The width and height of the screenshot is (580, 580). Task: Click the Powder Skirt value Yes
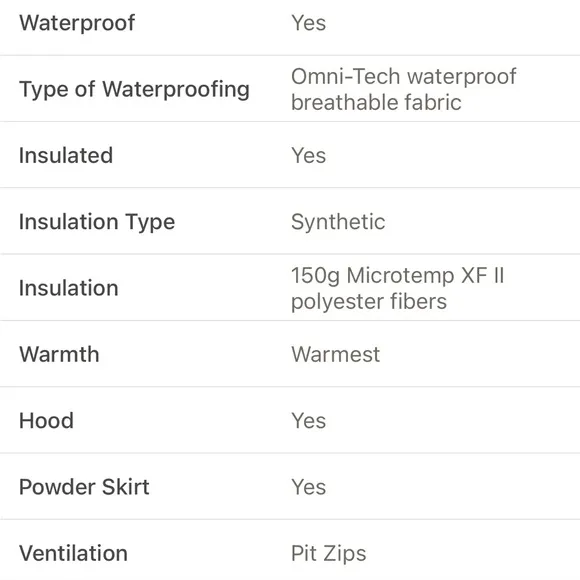(308, 487)
